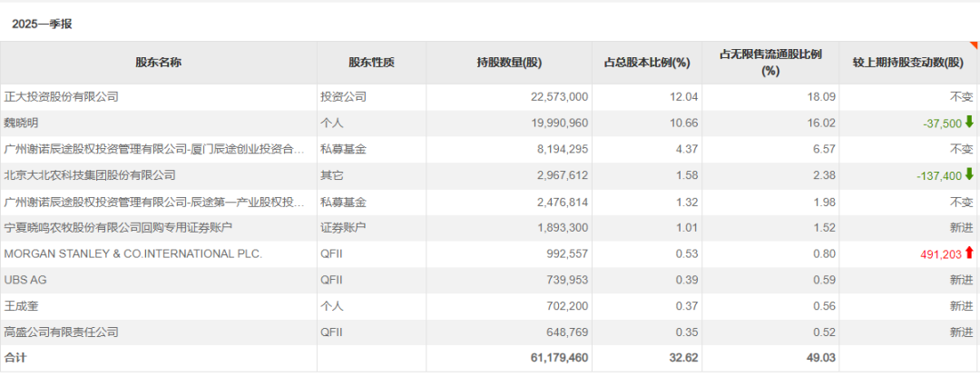
Task: Click change value -37,500
Action: coord(942,124)
